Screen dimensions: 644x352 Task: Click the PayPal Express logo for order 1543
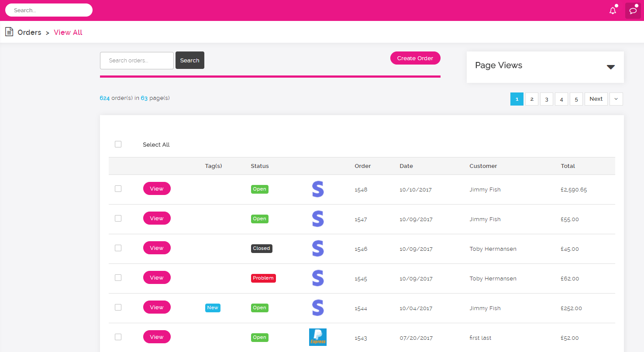point(318,337)
